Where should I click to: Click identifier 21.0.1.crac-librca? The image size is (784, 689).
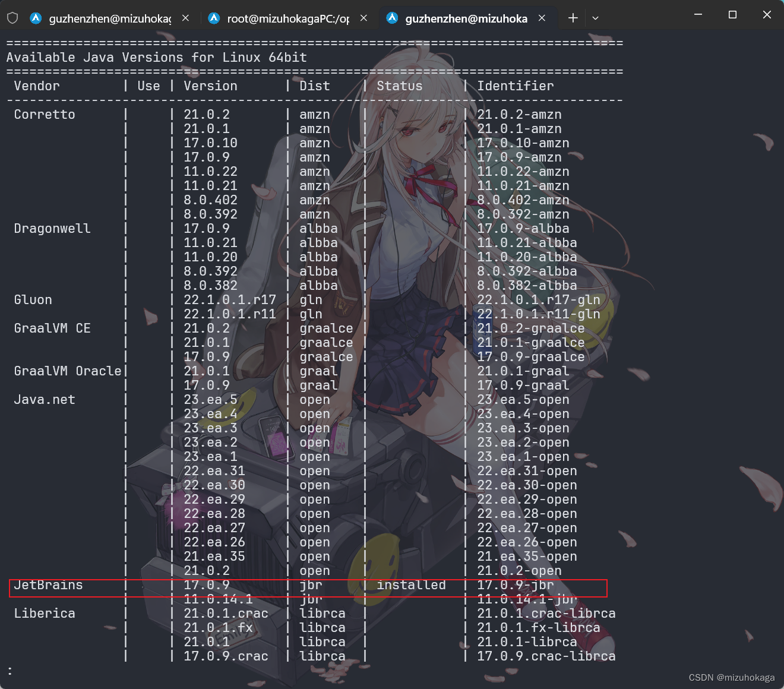546,614
